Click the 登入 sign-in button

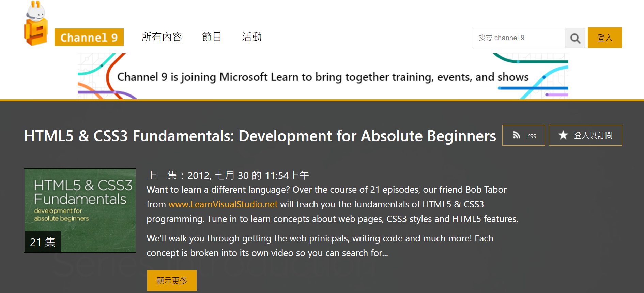point(605,38)
